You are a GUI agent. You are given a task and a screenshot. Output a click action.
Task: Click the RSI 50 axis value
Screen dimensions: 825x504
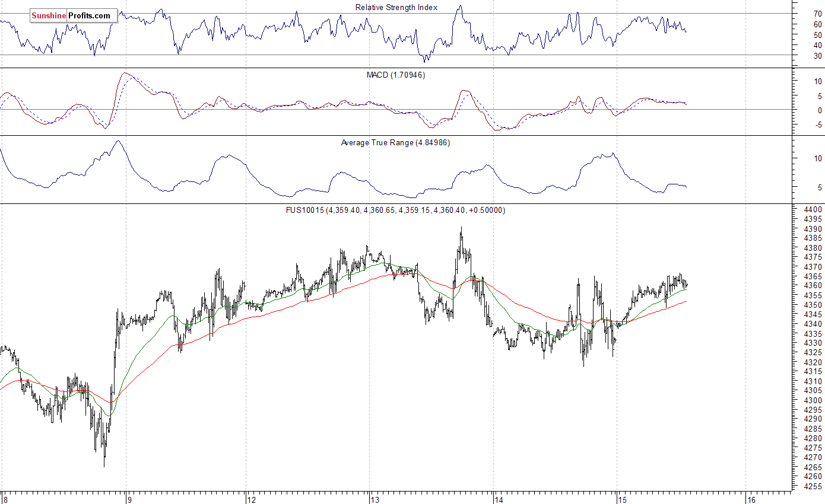click(x=818, y=35)
